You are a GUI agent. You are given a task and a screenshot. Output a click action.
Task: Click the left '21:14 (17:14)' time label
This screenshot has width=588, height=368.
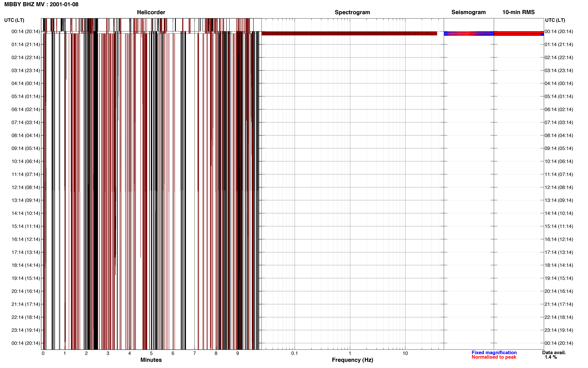pyautogui.click(x=26, y=304)
